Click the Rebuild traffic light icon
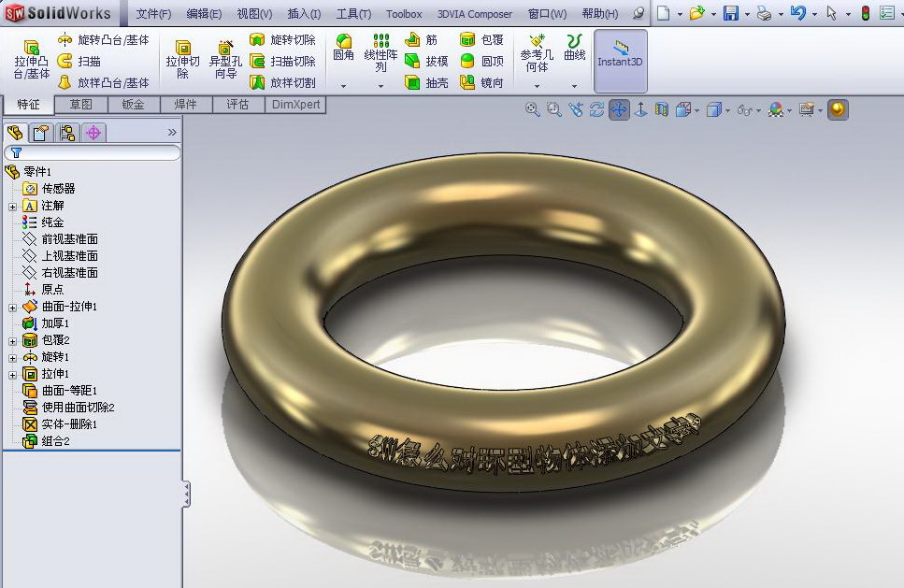 (866, 13)
